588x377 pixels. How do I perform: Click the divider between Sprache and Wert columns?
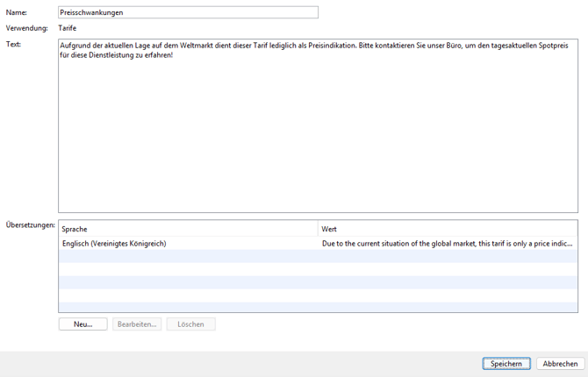[x=318, y=229]
